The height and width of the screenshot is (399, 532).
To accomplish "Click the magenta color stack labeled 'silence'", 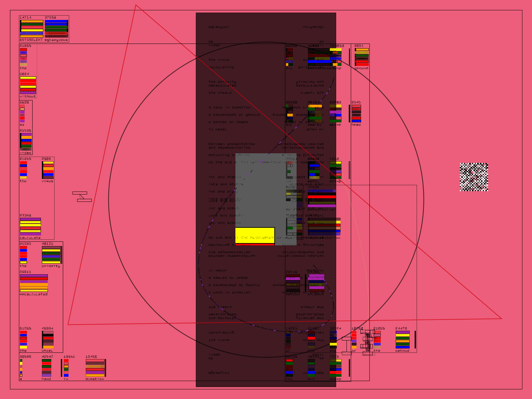I will pos(316,283).
